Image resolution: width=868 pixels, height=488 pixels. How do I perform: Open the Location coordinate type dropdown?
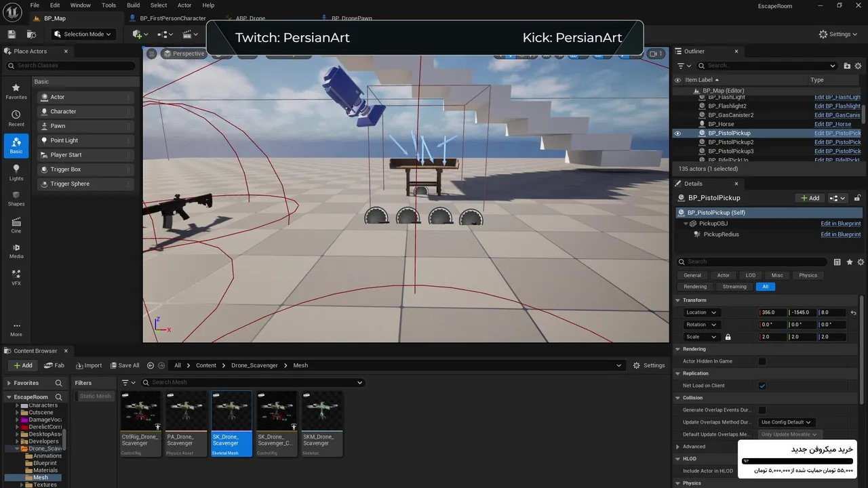tap(701, 312)
